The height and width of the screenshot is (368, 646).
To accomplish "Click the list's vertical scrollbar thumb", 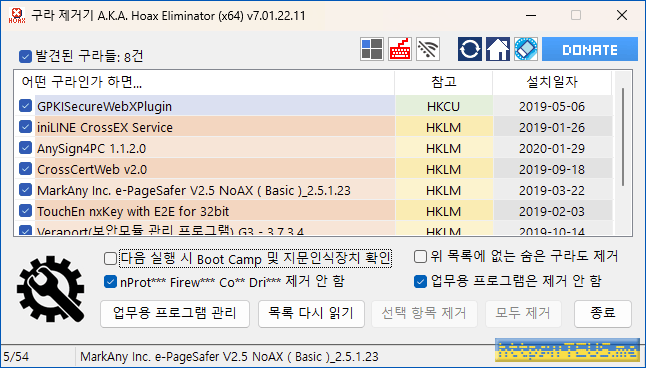I will click(623, 137).
